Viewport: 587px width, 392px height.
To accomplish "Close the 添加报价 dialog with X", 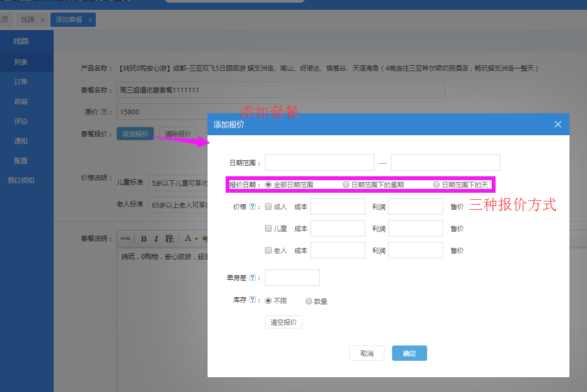I will coord(557,124).
